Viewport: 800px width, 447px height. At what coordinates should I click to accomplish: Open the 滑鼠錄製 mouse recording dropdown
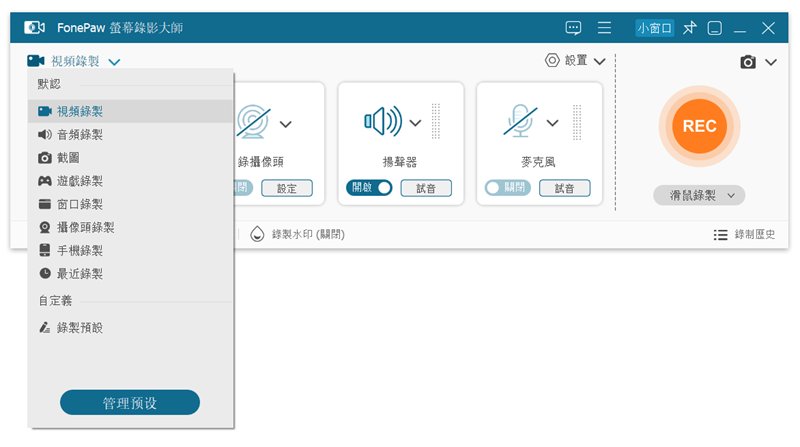(699, 195)
